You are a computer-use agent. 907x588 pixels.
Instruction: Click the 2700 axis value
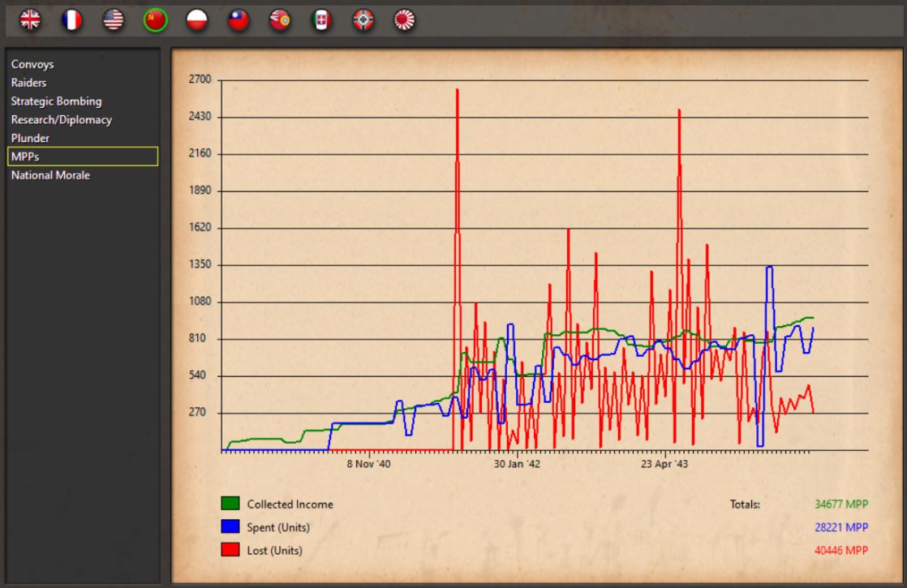pyautogui.click(x=200, y=79)
